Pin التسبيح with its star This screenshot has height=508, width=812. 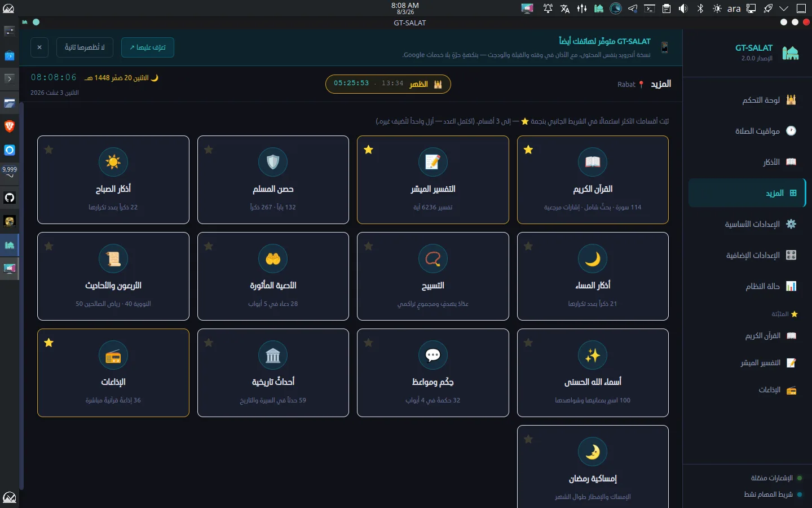click(x=368, y=246)
